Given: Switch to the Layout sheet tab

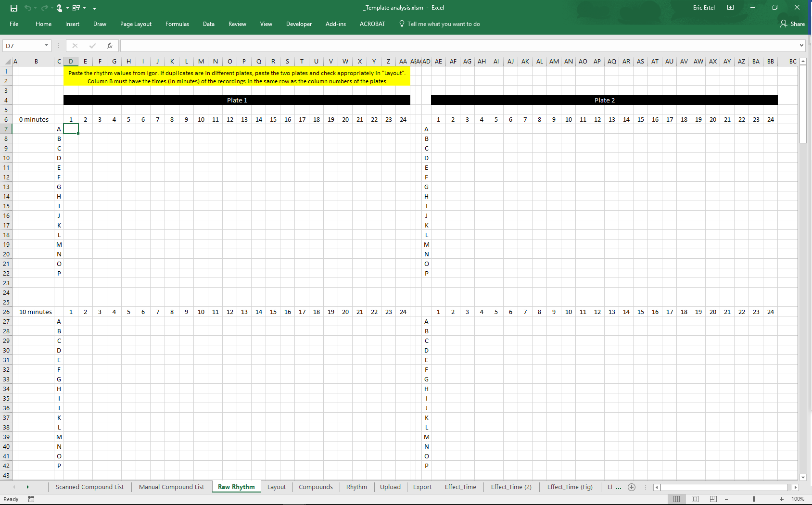Looking at the screenshot, I should (x=276, y=487).
